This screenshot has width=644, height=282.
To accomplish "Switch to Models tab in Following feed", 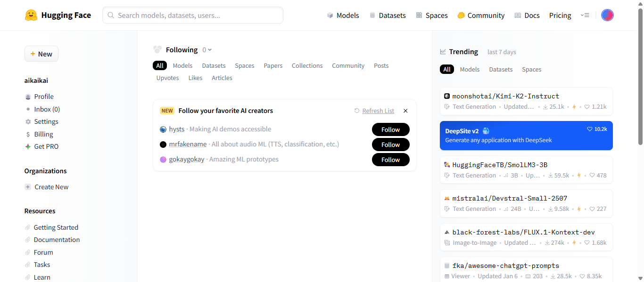I will tap(182, 65).
